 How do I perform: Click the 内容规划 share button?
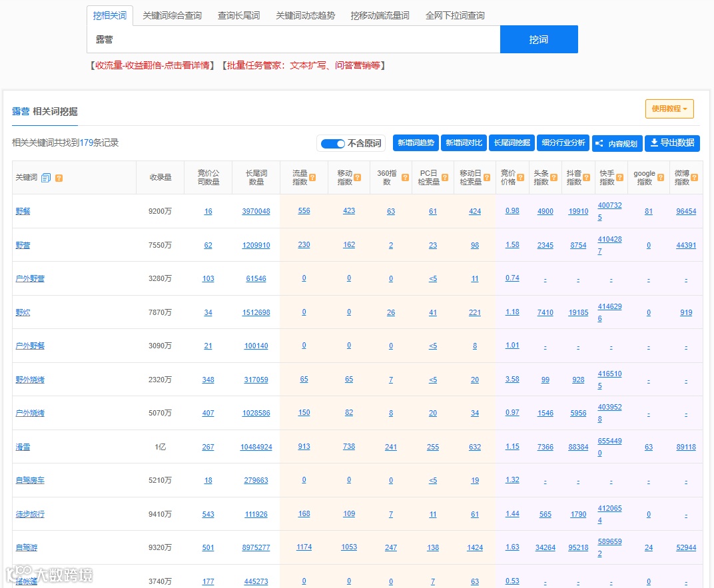point(617,143)
